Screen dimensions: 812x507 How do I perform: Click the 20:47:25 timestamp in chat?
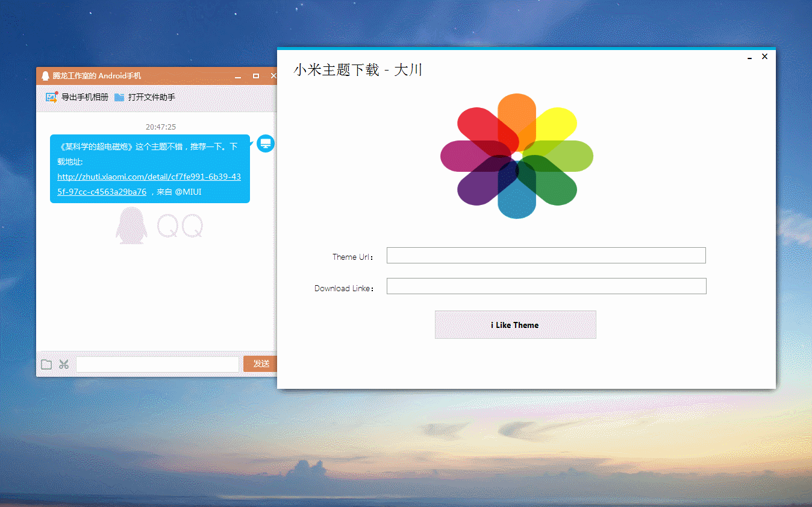[161, 127]
